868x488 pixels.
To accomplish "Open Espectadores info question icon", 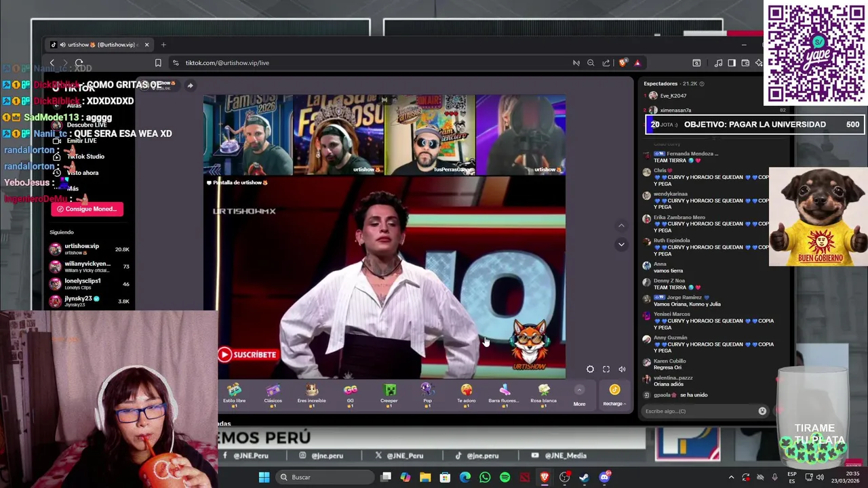I will (x=702, y=83).
